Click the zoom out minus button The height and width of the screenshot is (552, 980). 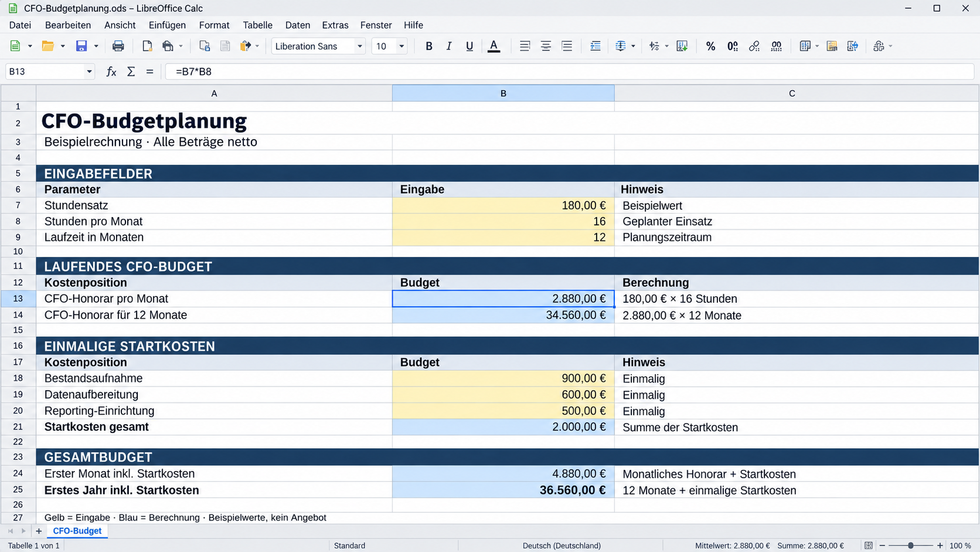pyautogui.click(x=882, y=546)
